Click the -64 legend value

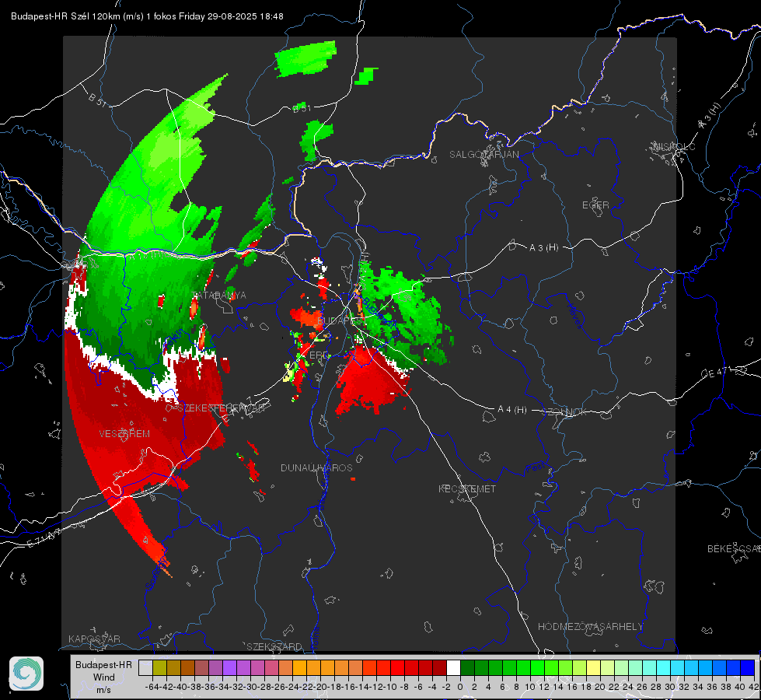[152, 687]
